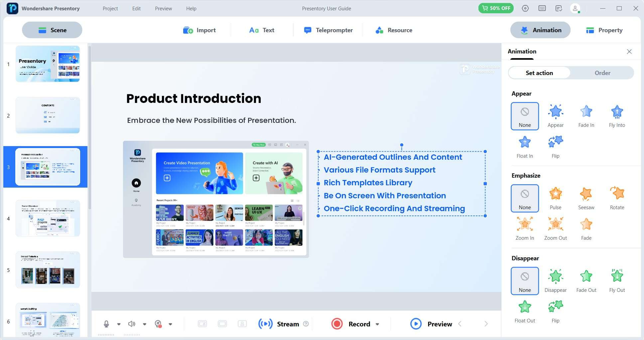644x340 pixels.
Task: Toggle the presenter-only layout icon
Action: point(242,324)
